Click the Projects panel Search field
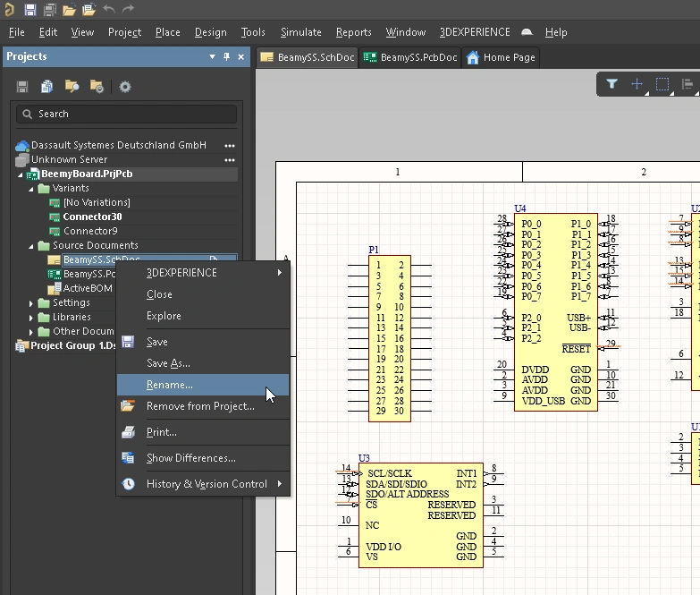The height and width of the screenshot is (595, 700). [126, 114]
